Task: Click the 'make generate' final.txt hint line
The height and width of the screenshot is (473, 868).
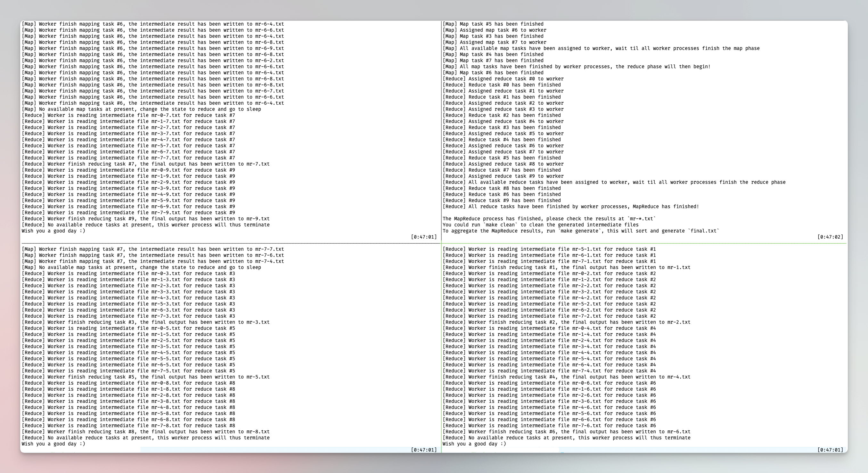Action: click(x=581, y=231)
